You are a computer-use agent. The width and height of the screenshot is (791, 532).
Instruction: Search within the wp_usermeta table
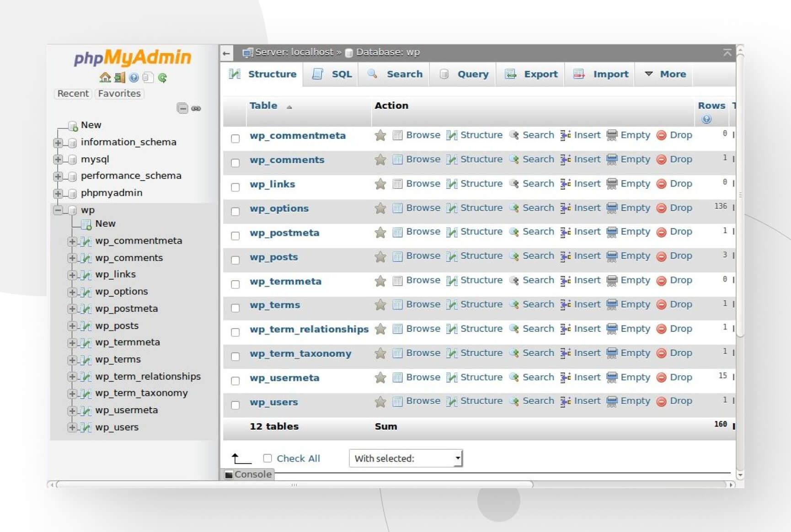537,377
